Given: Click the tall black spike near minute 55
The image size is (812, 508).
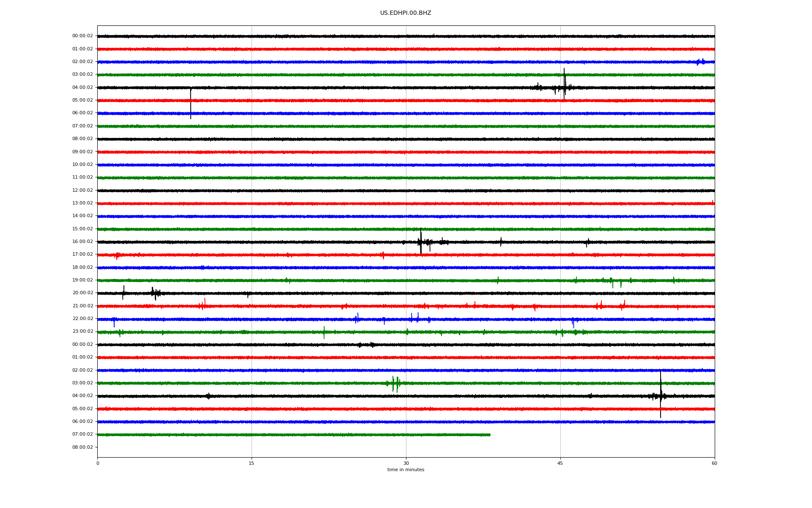Looking at the screenshot, I should click(661, 394).
